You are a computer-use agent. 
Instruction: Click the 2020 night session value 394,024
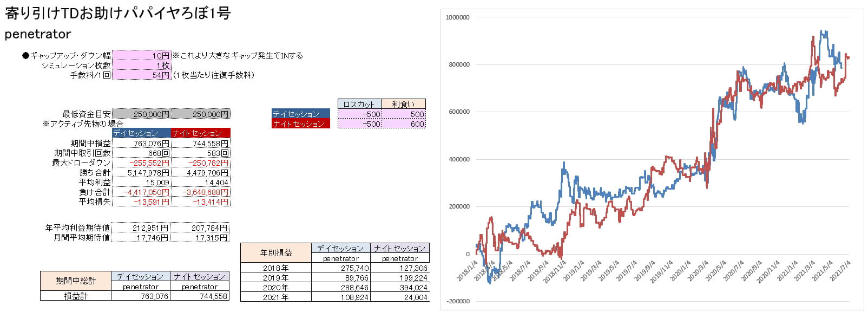(x=400, y=288)
